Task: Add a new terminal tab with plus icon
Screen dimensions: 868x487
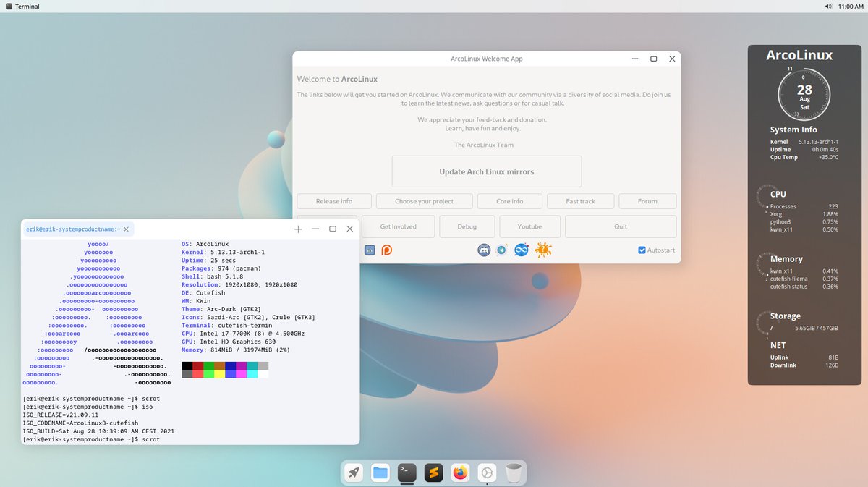Action: click(x=298, y=229)
